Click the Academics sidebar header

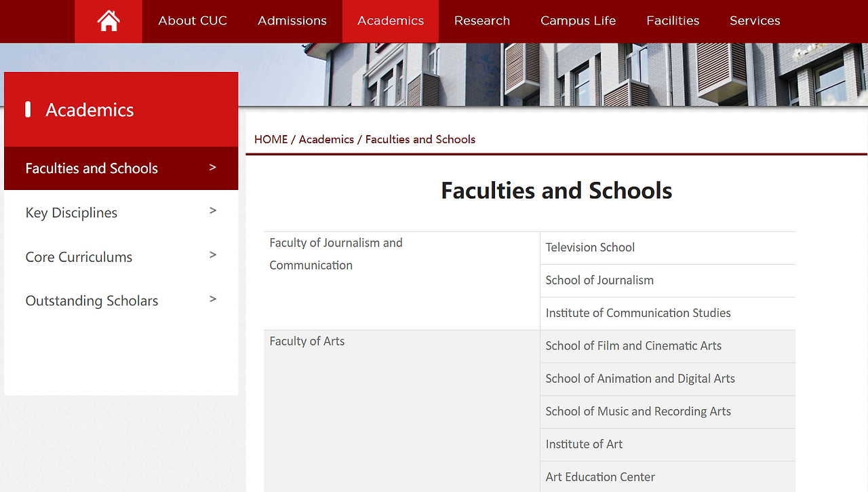pyautogui.click(x=121, y=109)
